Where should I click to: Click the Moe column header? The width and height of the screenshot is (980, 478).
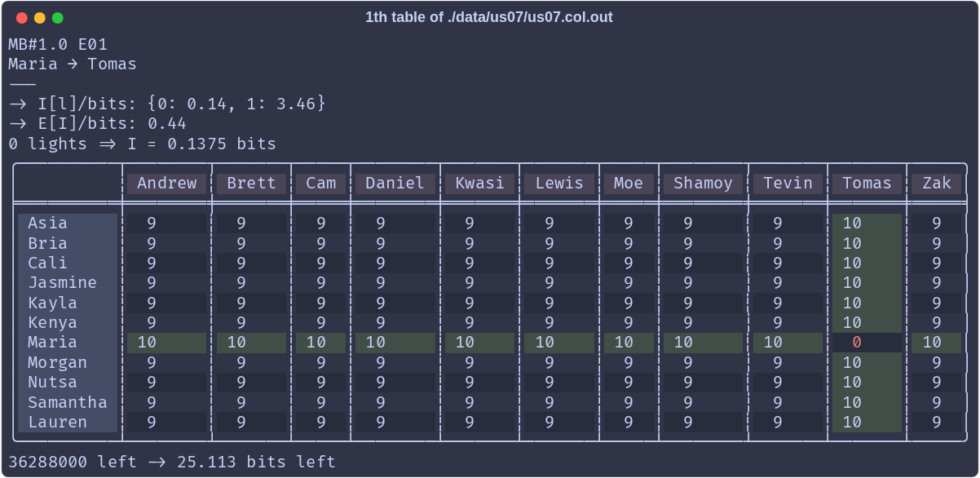[x=629, y=183]
